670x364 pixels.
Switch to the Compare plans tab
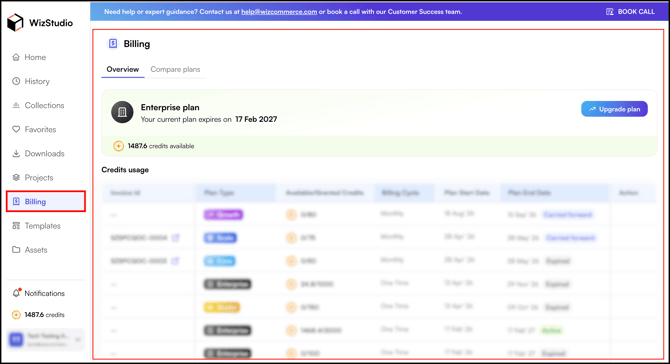point(175,69)
